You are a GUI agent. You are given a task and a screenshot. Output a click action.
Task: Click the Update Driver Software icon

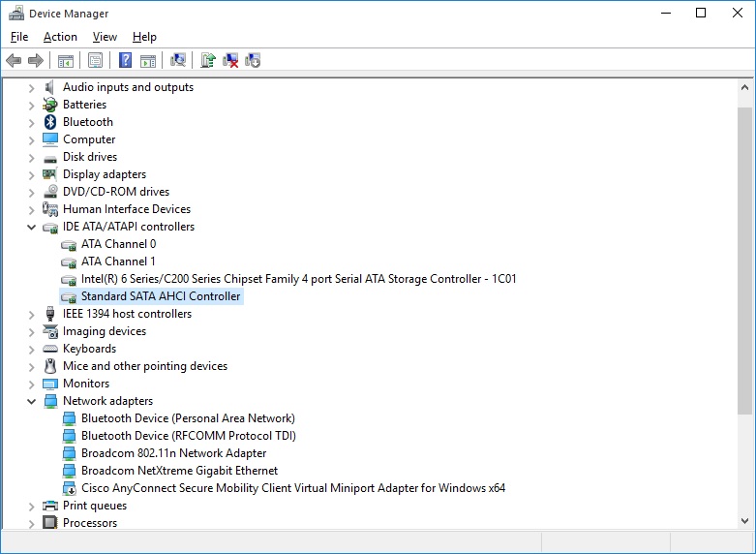click(x=208, y=60)
